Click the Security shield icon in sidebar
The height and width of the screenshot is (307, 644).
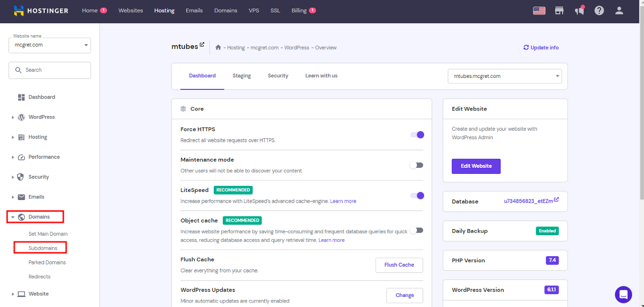tap(21, 177)
